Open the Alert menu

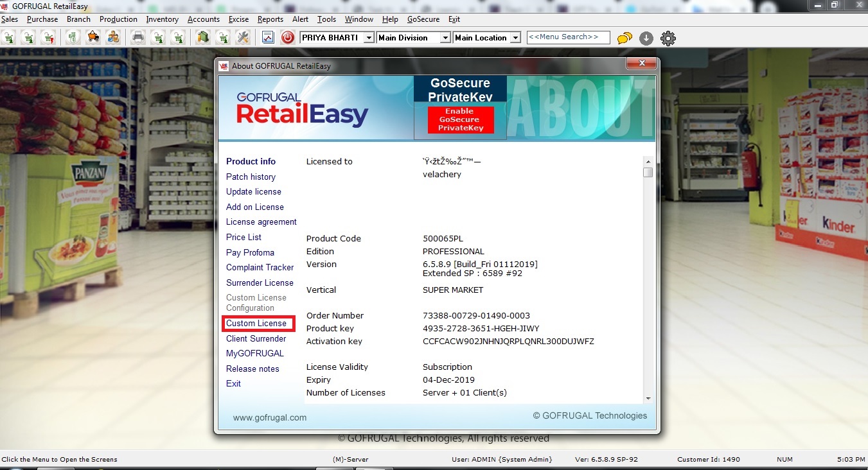click(x=301, y=19)
